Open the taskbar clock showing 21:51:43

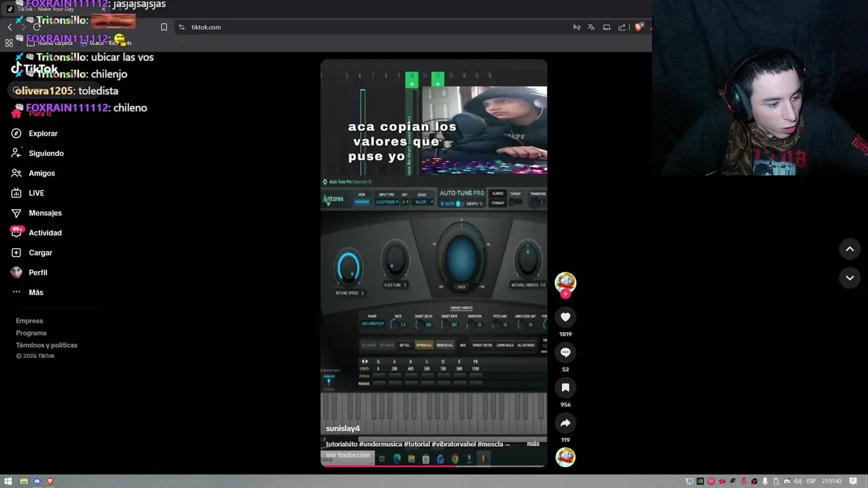click(x=831, y=481)
